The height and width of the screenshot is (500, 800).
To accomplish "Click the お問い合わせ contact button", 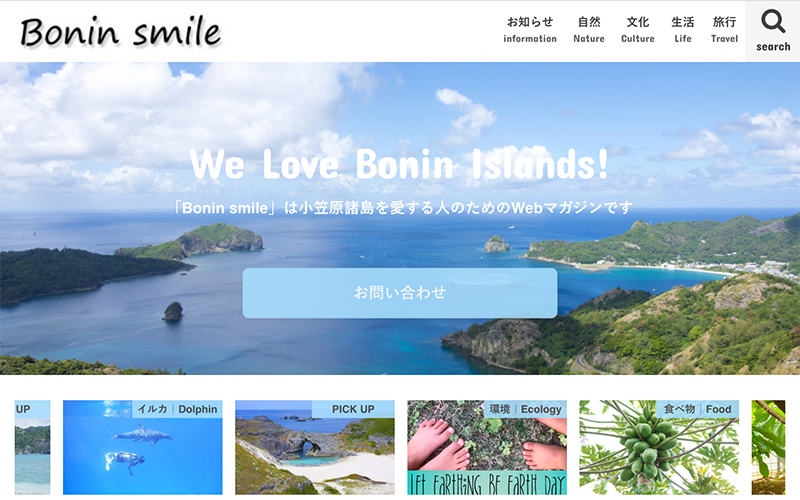I will point(399,293).
